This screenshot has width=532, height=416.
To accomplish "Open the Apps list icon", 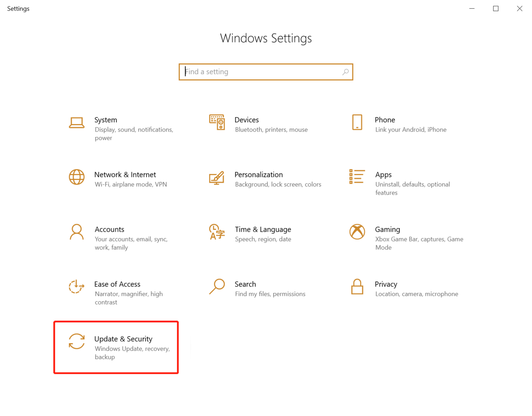I will point(357,177).
